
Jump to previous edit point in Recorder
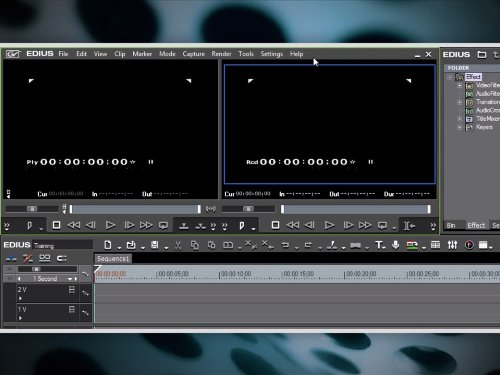pyautogui.click(x=409, y=226)
